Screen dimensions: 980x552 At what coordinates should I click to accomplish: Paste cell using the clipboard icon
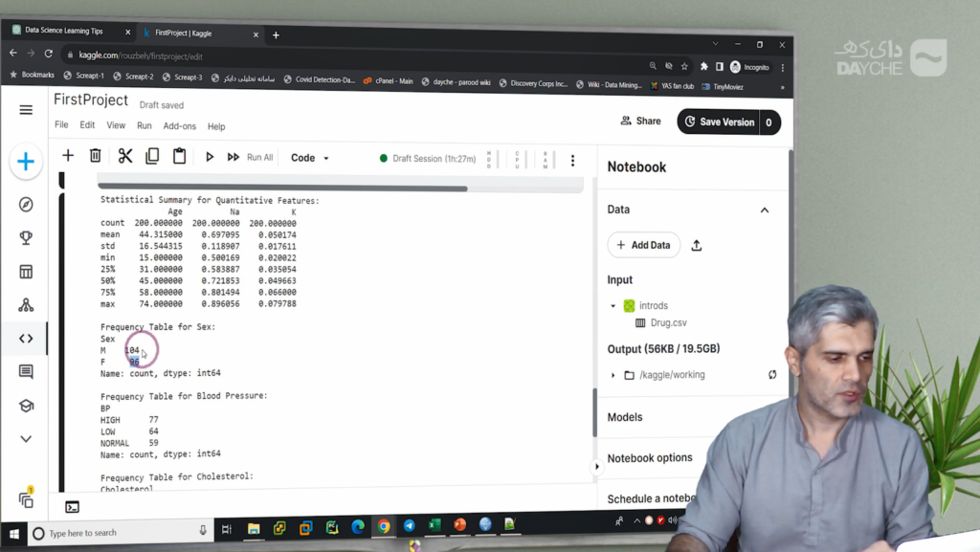[179, 156]
